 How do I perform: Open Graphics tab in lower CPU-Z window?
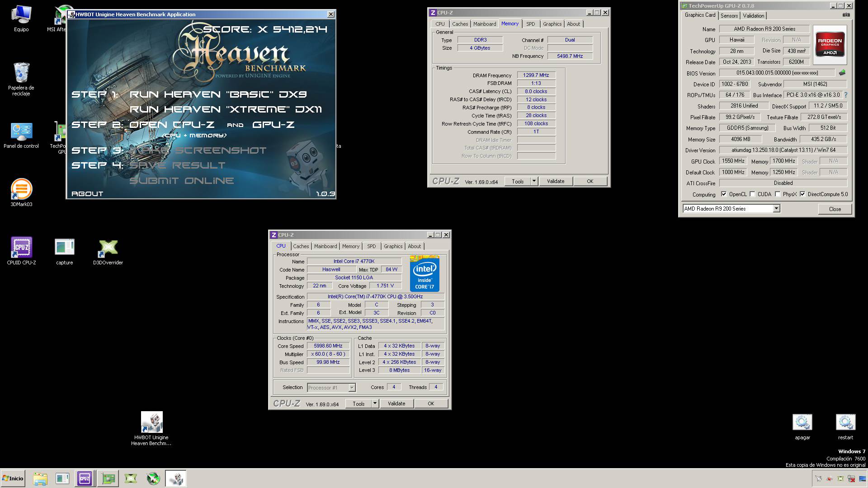coord(393,246)
